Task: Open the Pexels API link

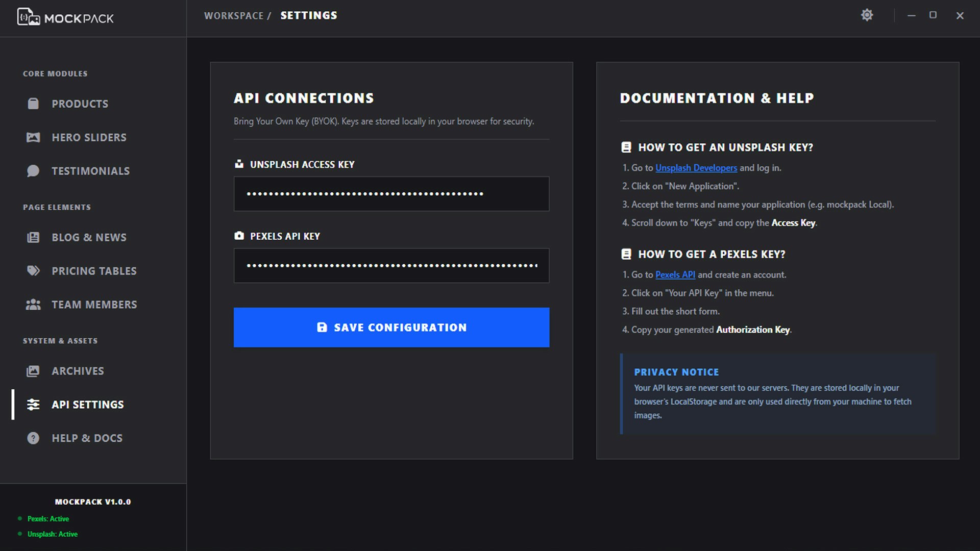Action: [675, 274]
